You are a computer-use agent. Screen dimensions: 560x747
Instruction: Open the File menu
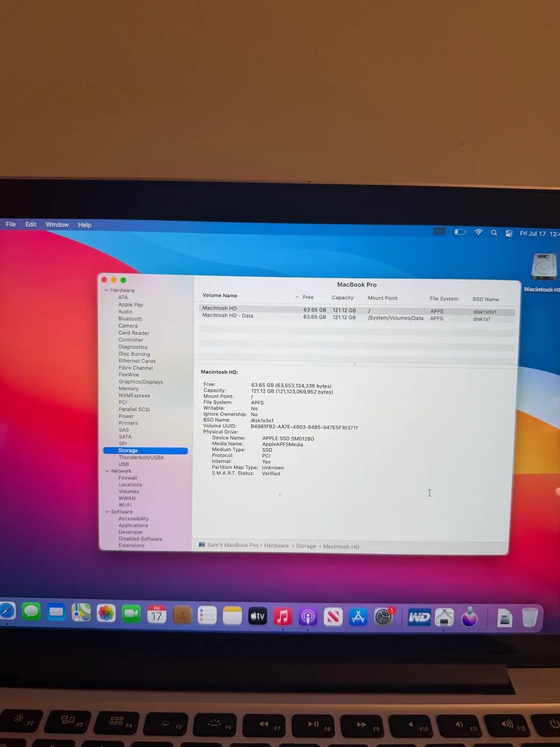11,224
